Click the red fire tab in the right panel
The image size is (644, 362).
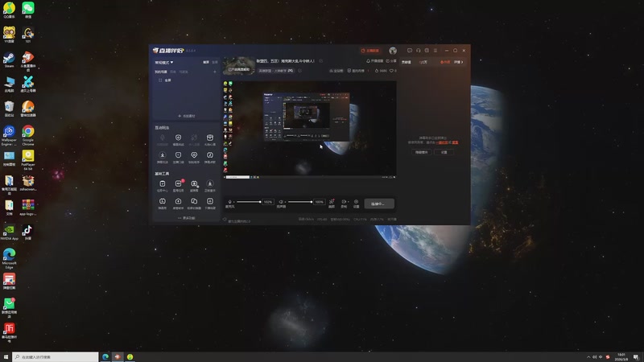pos(445,62)
